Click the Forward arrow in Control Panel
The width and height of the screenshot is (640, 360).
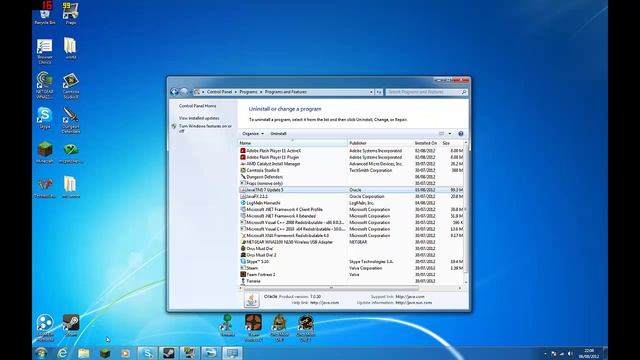[184, 92]
